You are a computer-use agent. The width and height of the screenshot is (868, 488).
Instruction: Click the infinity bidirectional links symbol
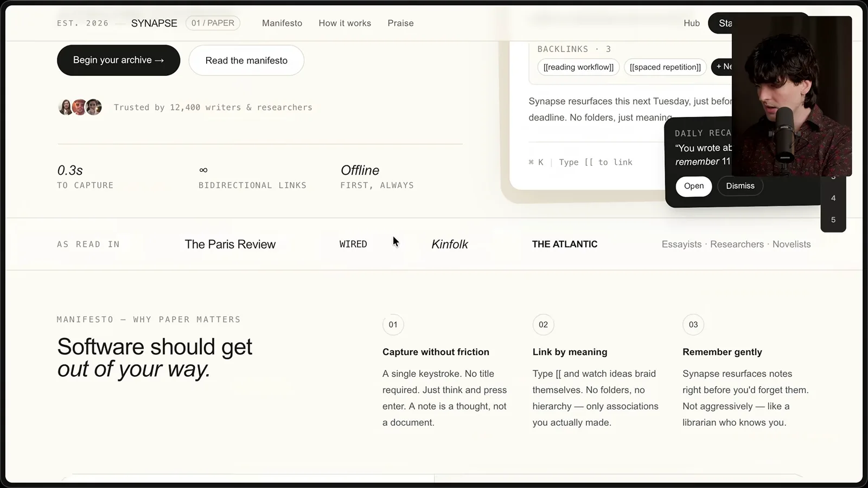click(x=203, y=170)
